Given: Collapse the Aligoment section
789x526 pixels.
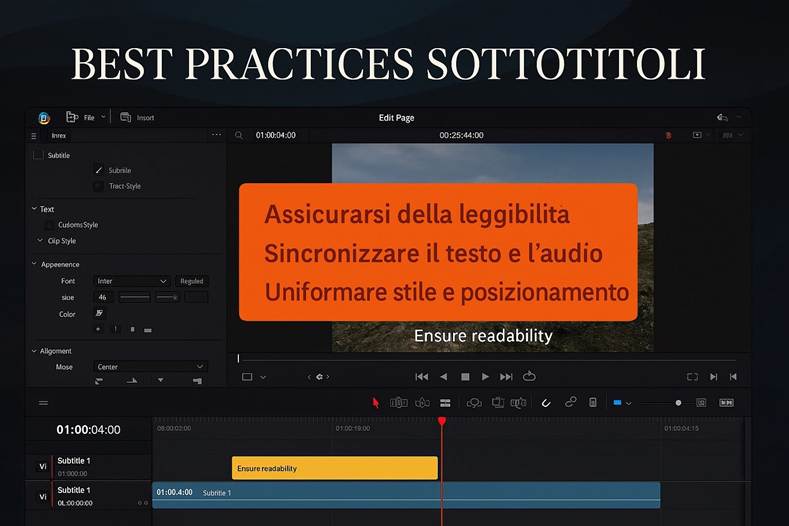Looking at the screenshot, I should pos(34,351).
